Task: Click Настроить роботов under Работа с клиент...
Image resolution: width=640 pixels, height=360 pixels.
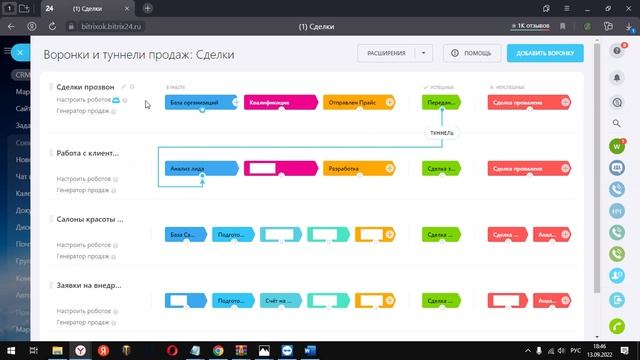Action: pyautogui.click(x=83, y=179)
